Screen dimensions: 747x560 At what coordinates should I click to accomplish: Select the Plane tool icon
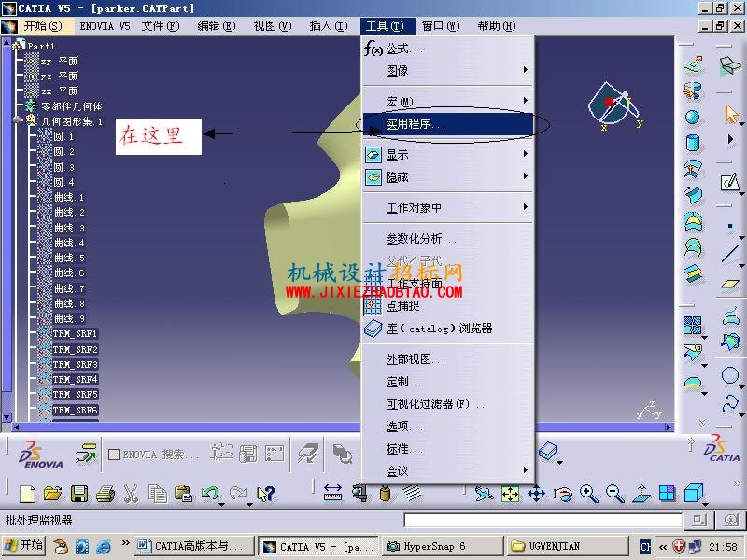tap(730, 284)
